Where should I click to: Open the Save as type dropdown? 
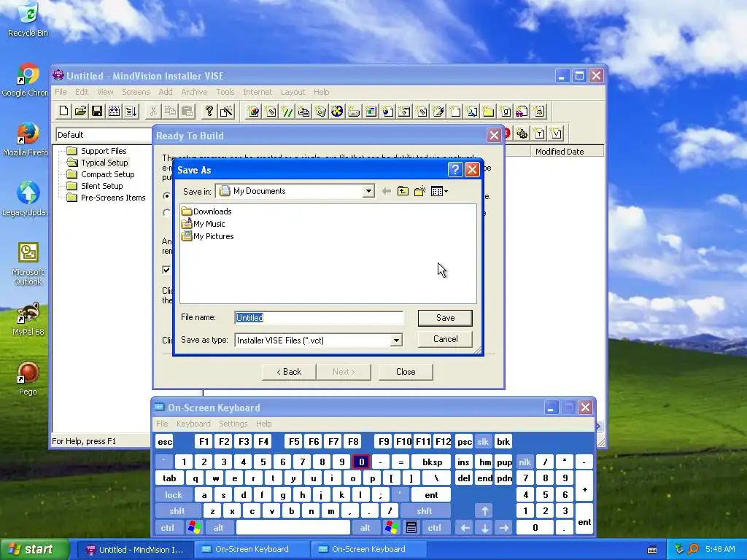click(396, 340)
